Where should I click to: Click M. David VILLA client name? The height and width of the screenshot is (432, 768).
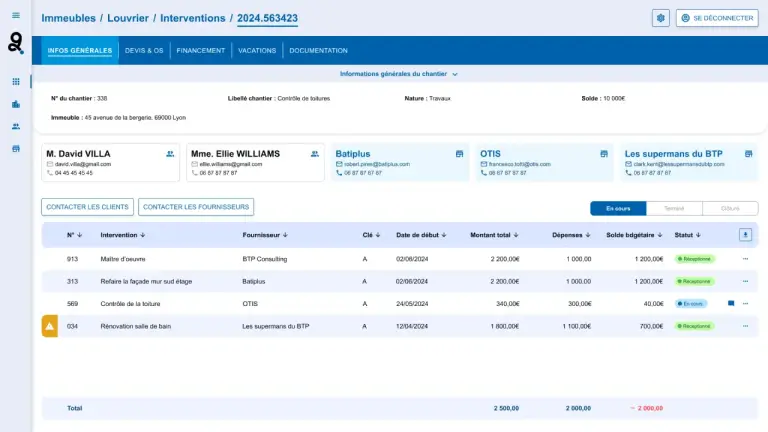78,154
